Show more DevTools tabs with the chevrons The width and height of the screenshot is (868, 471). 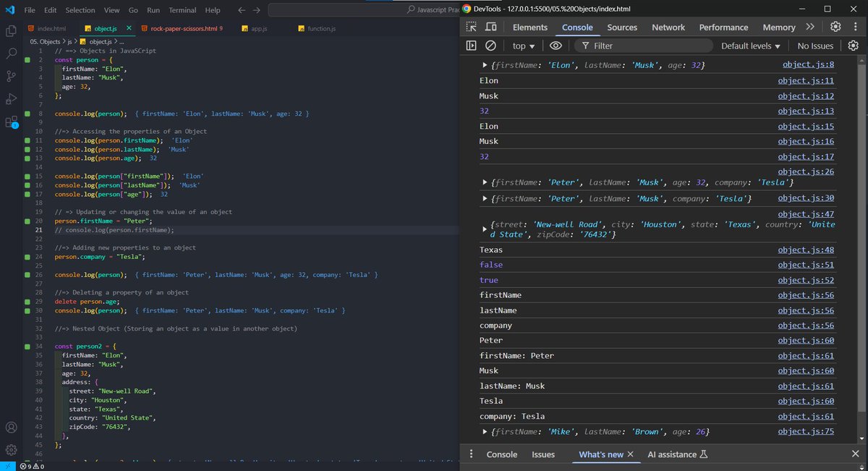click(810, 27)
